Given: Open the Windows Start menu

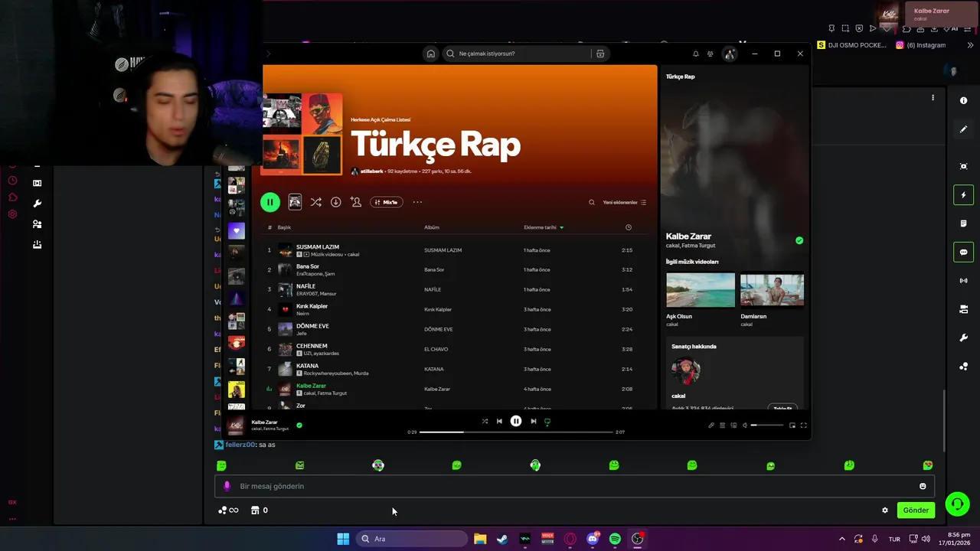Looking at the screenshot, I should pos(343,539).
